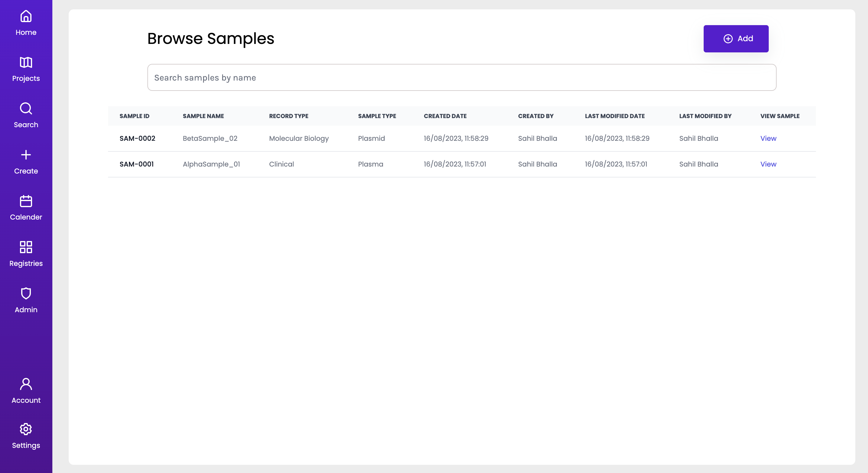Click the CREATED BY column header
This screenshot has width=868, height=473.
pos(535,116)
